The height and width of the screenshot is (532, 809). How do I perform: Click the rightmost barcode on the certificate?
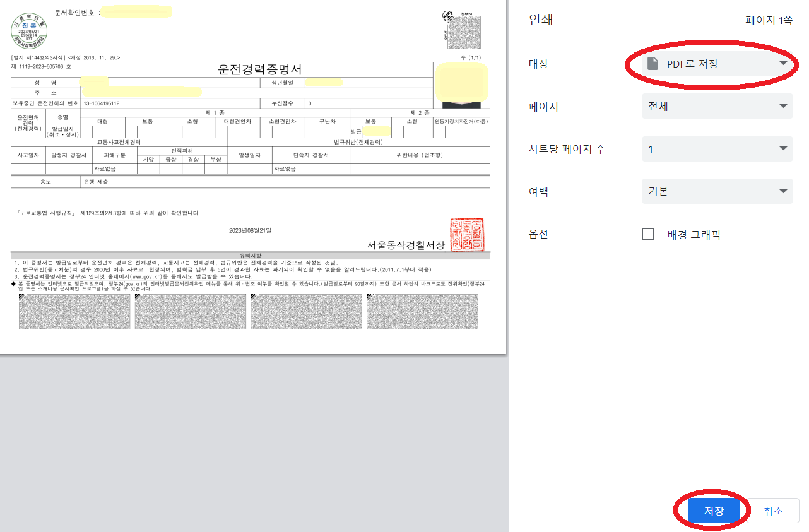coord(422,312)
